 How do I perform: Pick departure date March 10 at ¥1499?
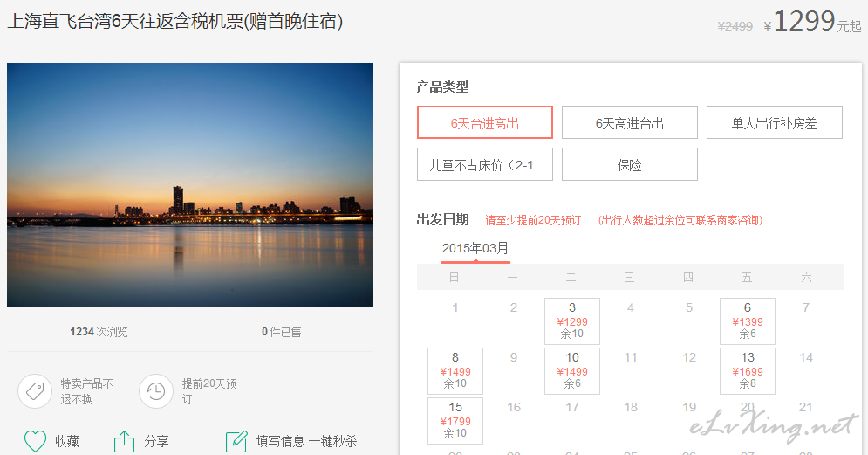(572, 371)
